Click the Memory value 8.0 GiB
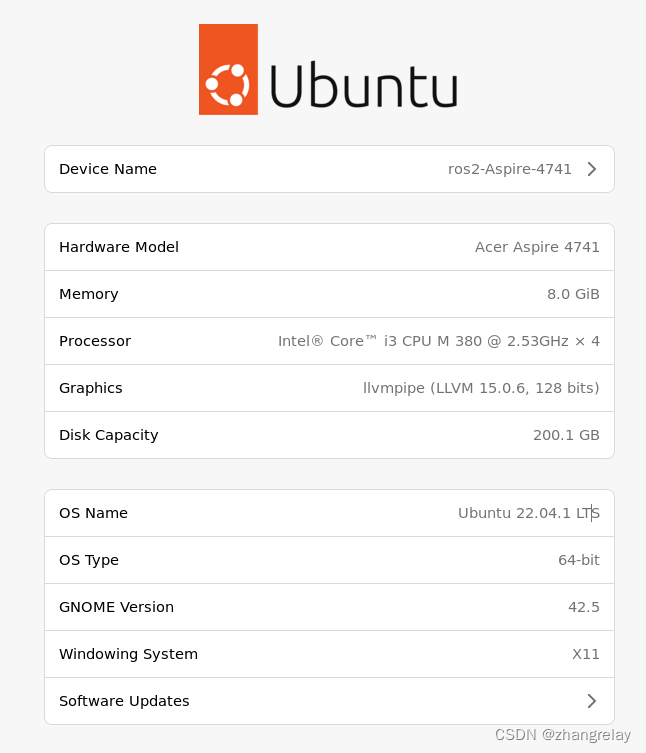Screen dimensions: 646x753 click(573, 294)
